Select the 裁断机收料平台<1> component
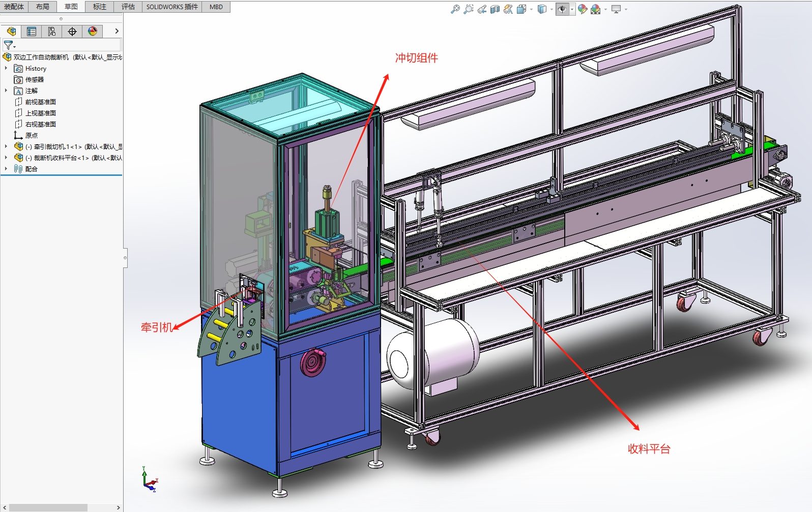The width and height of the screenshot is (812, 512). [x=74, y=158]
